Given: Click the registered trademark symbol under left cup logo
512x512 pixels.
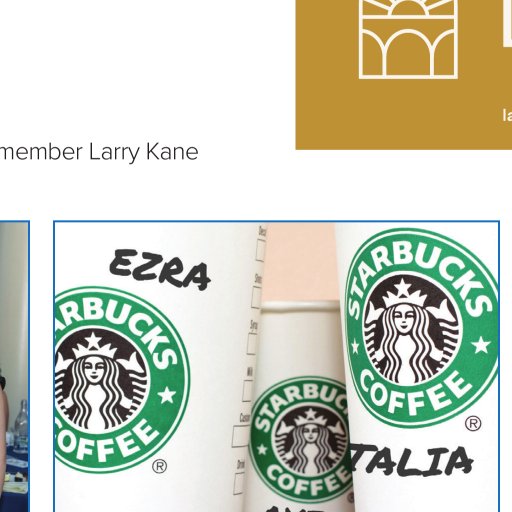Looking at the screenshot, I should coord(159,466).
